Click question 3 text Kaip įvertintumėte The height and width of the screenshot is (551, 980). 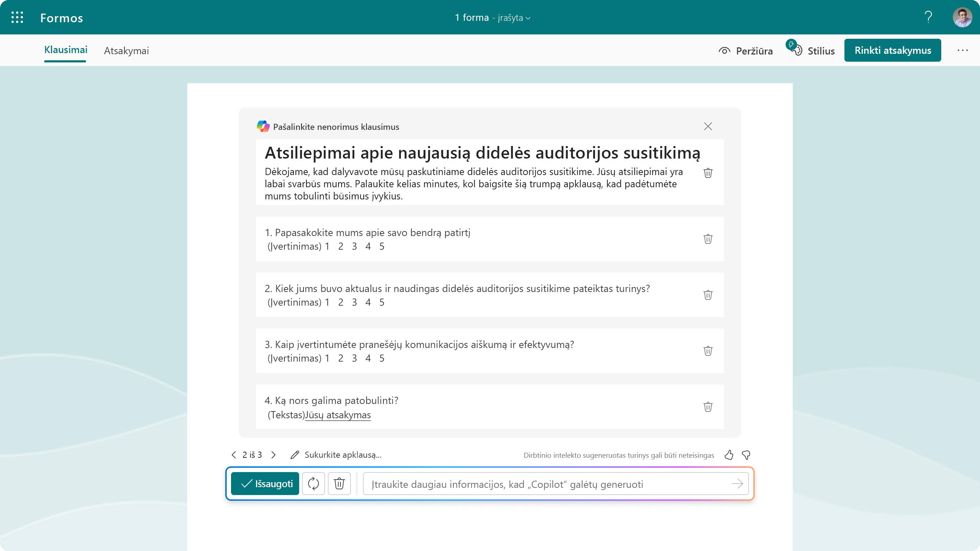click(419, 344)
